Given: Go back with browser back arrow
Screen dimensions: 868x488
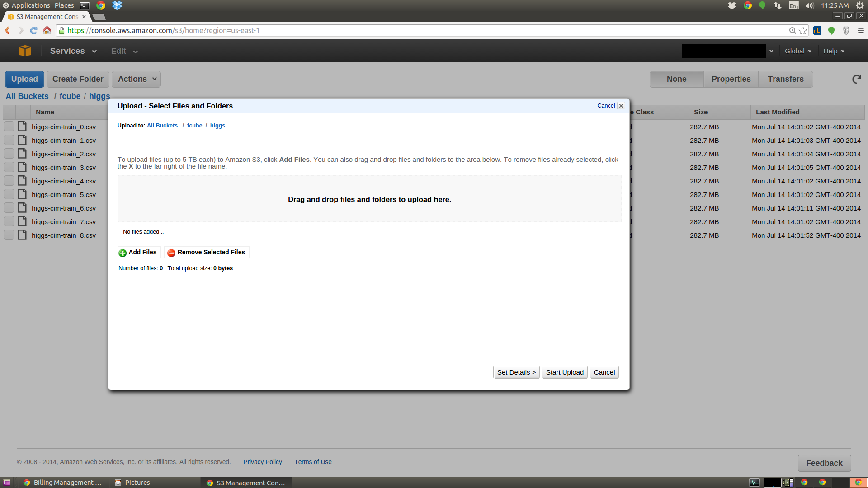Looking at the screenshot, I should point(7,30).
